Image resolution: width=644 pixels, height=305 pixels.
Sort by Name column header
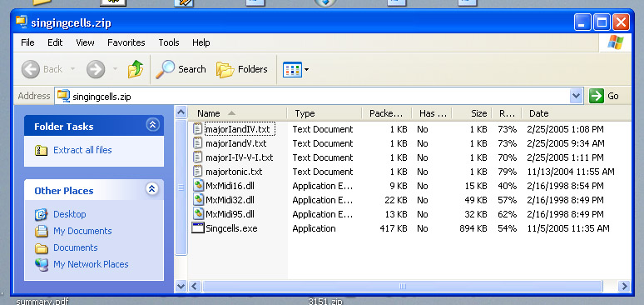tap(237, 113)
